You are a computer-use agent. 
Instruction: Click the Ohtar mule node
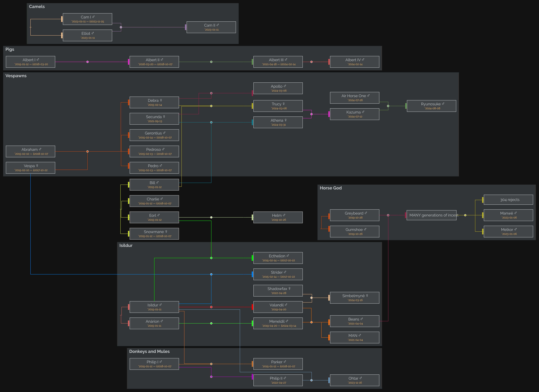[355, 380]
